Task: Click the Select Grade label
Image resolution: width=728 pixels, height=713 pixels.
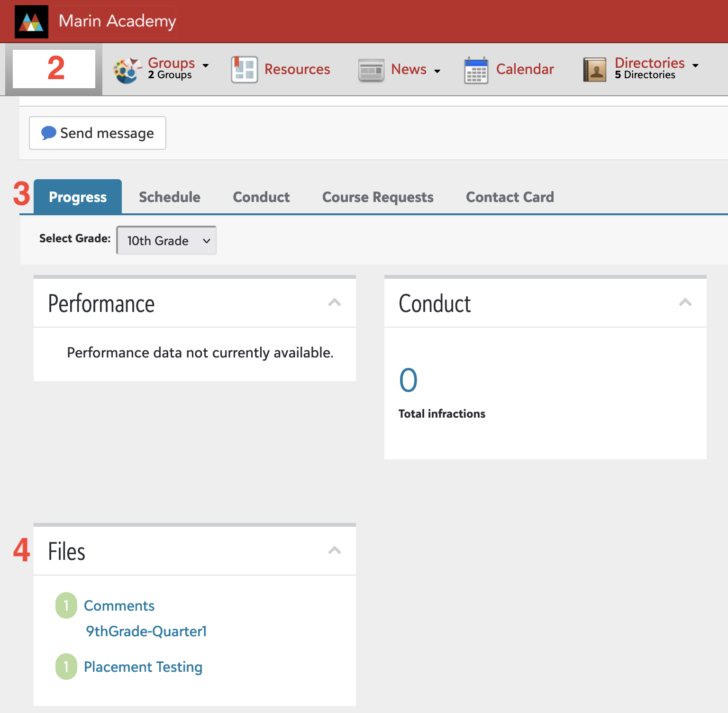Action: (x=75, y=238)
